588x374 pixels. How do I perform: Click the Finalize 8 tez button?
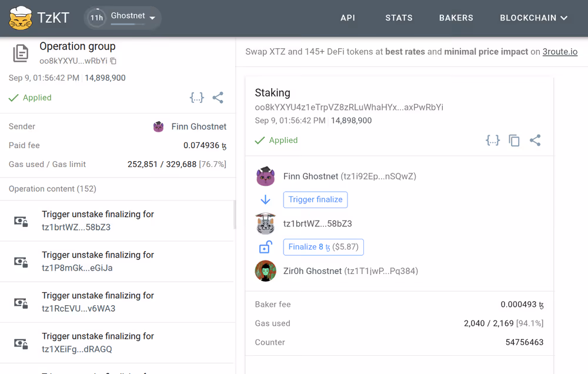pos(323,247)
